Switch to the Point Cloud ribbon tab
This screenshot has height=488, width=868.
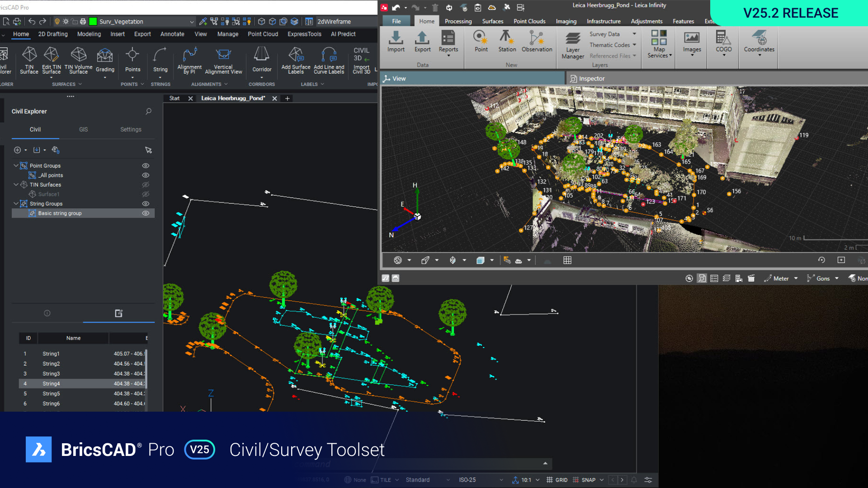(x=263, y=34)
